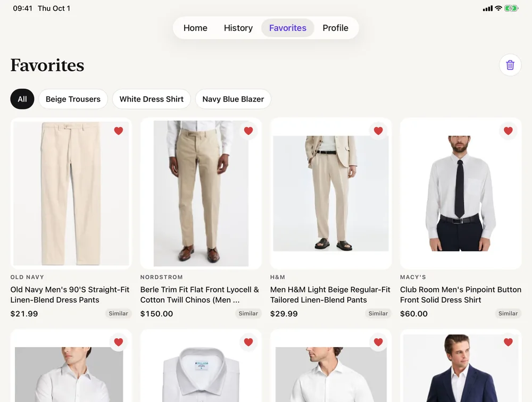The height and width of the screenshot is (402, 532).
Task: Filter by White Dress Shirt
Action: click(x=151, y=99)
